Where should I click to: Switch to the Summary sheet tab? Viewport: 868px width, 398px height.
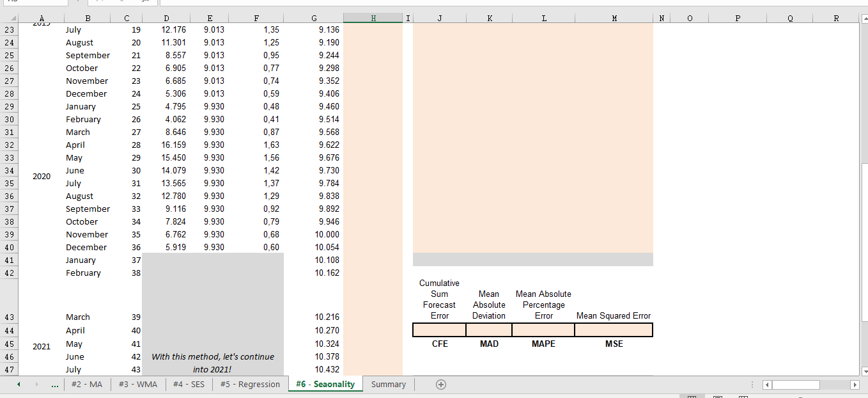pos(389,385)
